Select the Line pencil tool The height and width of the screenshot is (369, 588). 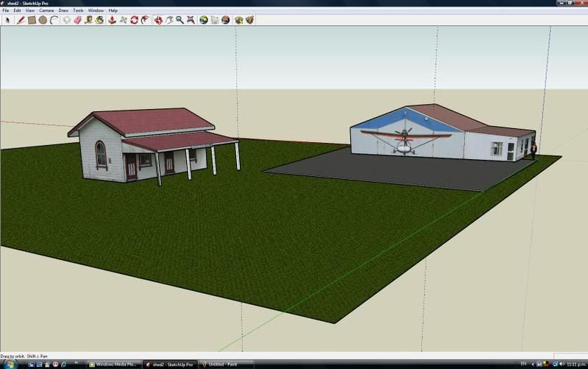point(21,20)
